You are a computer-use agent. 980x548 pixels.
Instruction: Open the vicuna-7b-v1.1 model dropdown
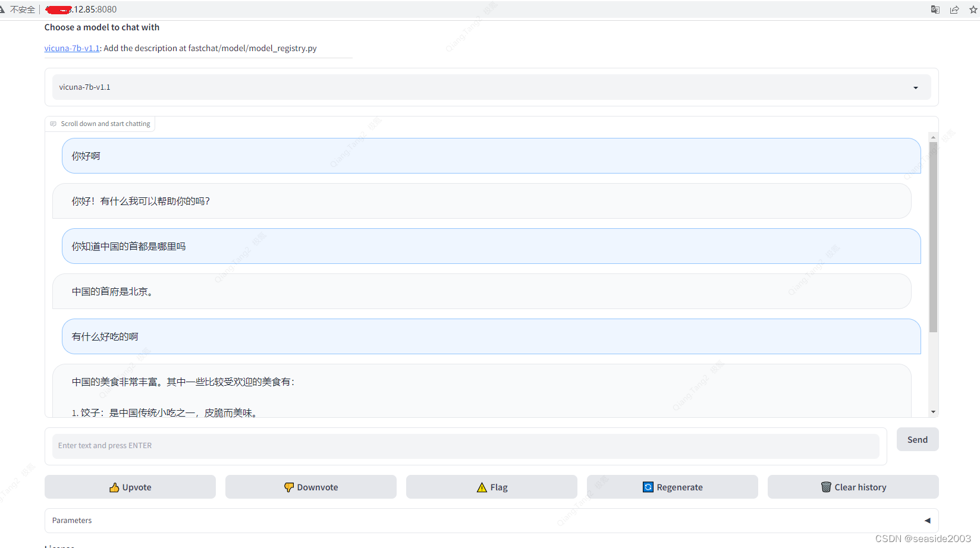tap(492, 87)
